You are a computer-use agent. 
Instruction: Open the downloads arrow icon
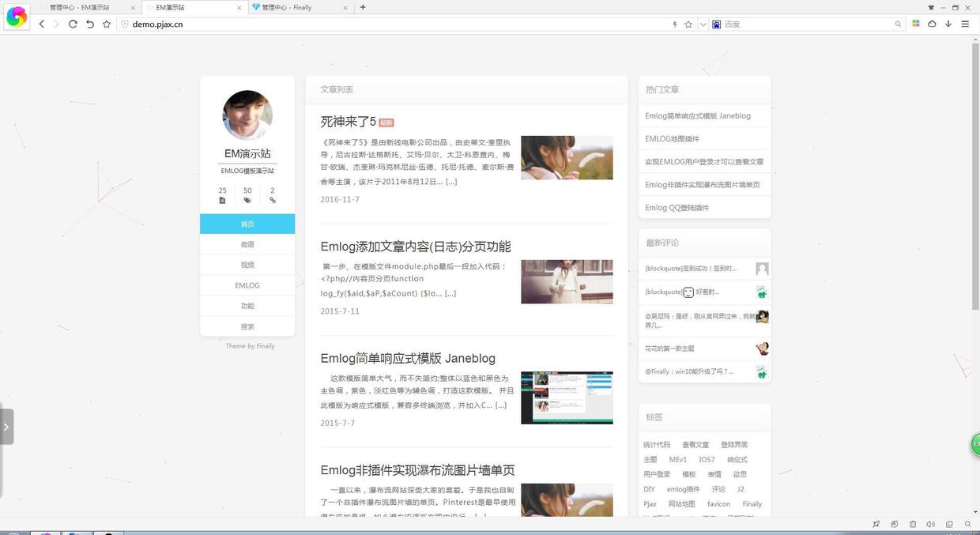[x=948, y=24]
